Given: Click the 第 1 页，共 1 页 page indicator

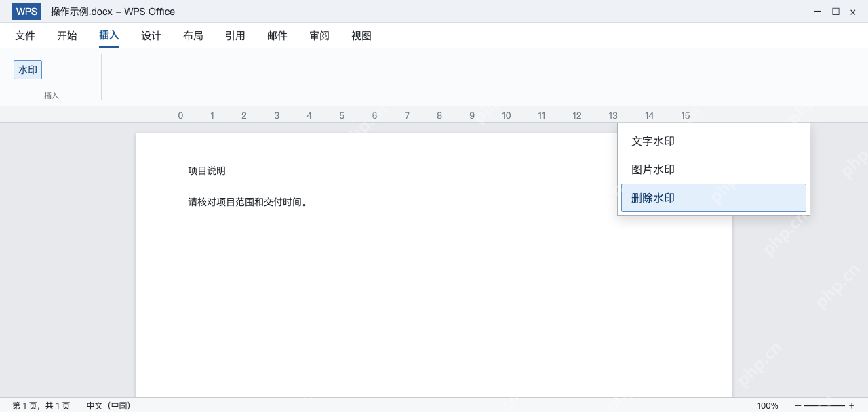Looking at the screenshot, I should (x=41, y=405).
